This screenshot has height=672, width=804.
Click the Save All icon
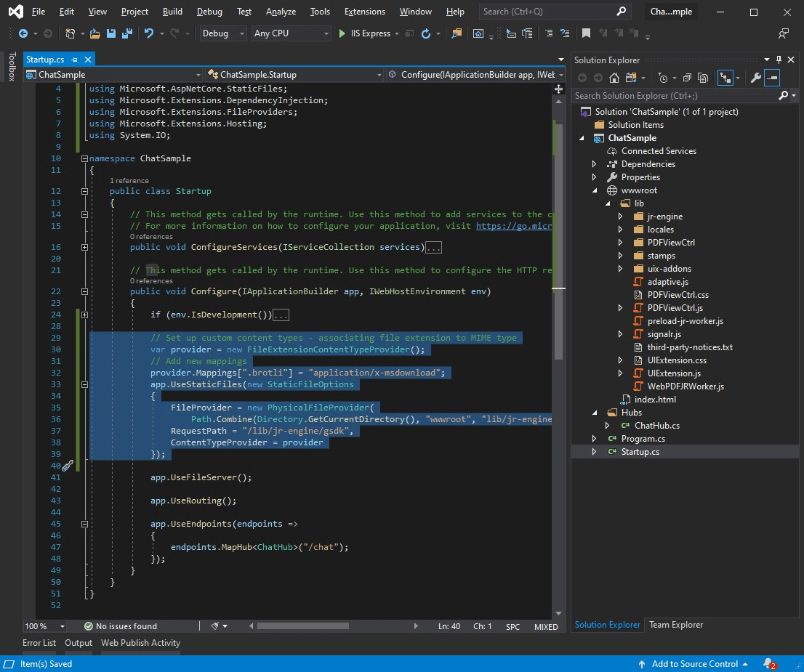coord(127,33)
